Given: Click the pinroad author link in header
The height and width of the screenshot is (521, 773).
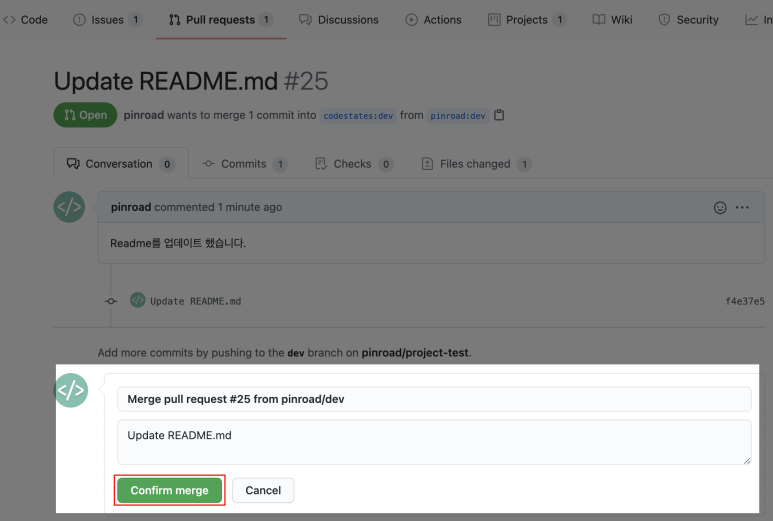Looking at the screenshot, I should [143, 115].
